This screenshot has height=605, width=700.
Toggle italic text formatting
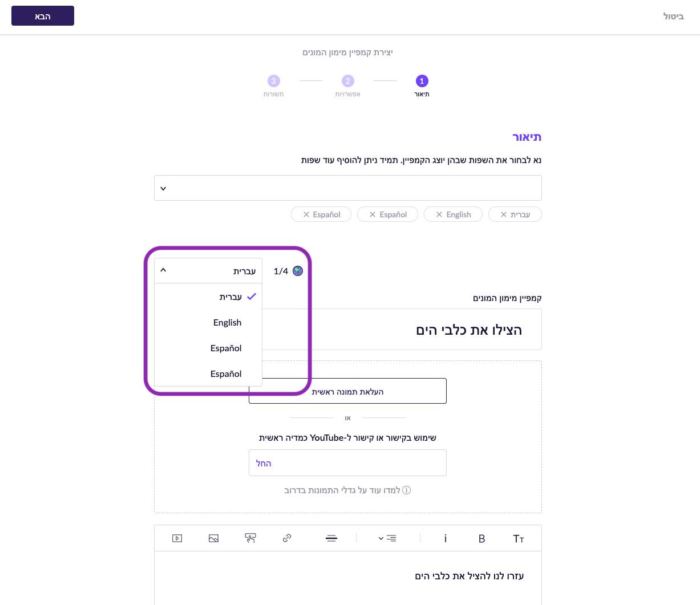pos(446,538)
